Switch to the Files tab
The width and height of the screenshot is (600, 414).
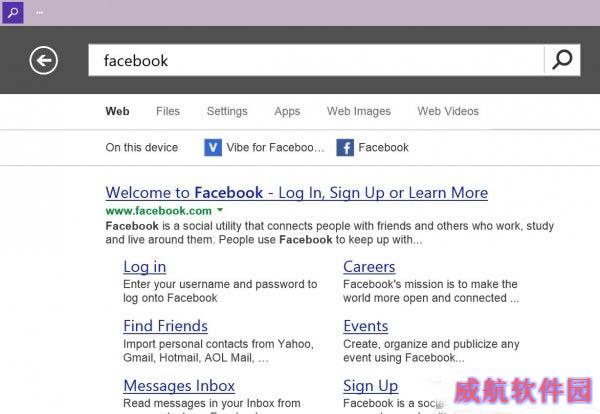point(168,111)
